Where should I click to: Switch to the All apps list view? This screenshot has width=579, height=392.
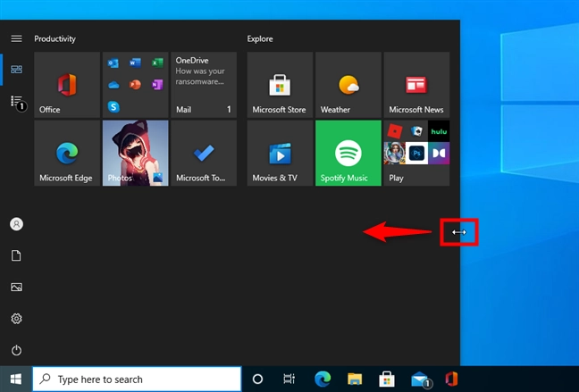[x=17, y=102]
